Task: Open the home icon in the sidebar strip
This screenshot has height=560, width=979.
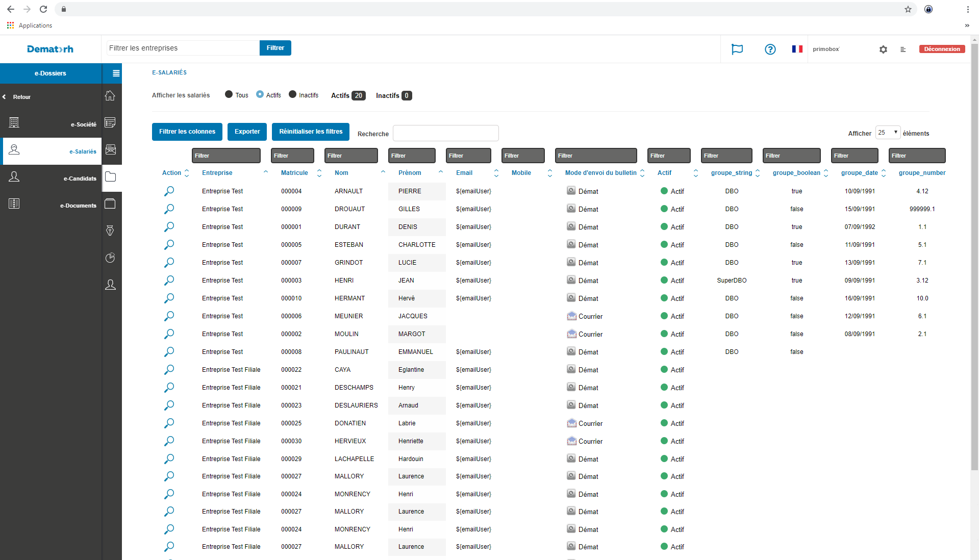Action: (110, 96)
